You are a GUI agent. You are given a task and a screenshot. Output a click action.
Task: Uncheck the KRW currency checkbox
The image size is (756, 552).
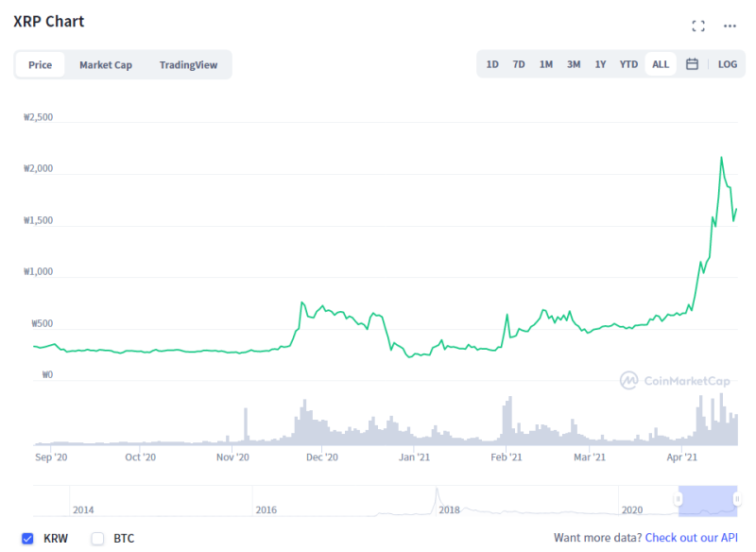coord(27,539)
